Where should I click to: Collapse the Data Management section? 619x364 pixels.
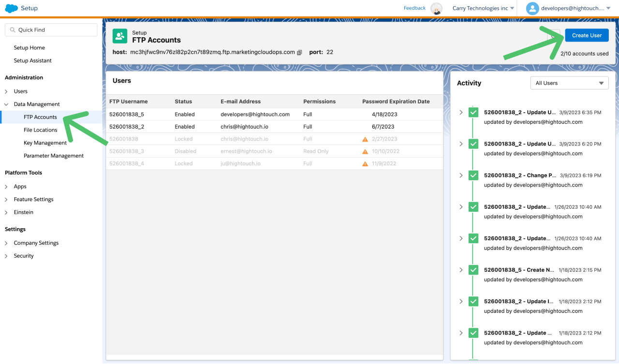click(6, 104)
